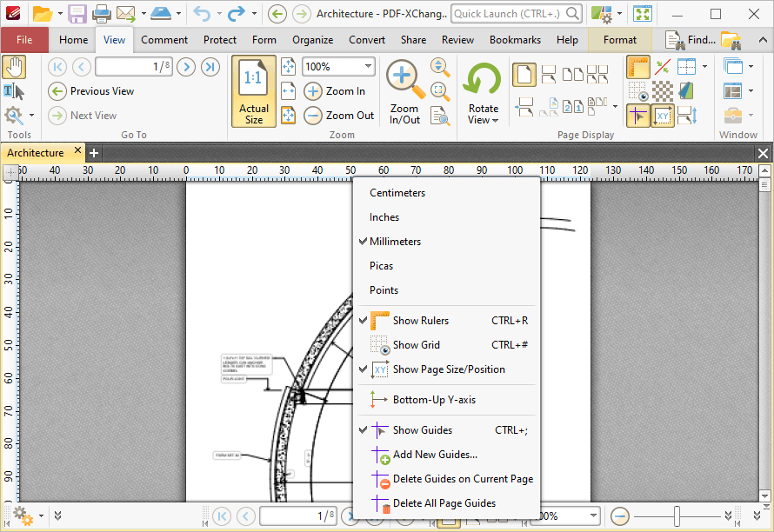Click the Quick Launch search box

click(517, 13)
